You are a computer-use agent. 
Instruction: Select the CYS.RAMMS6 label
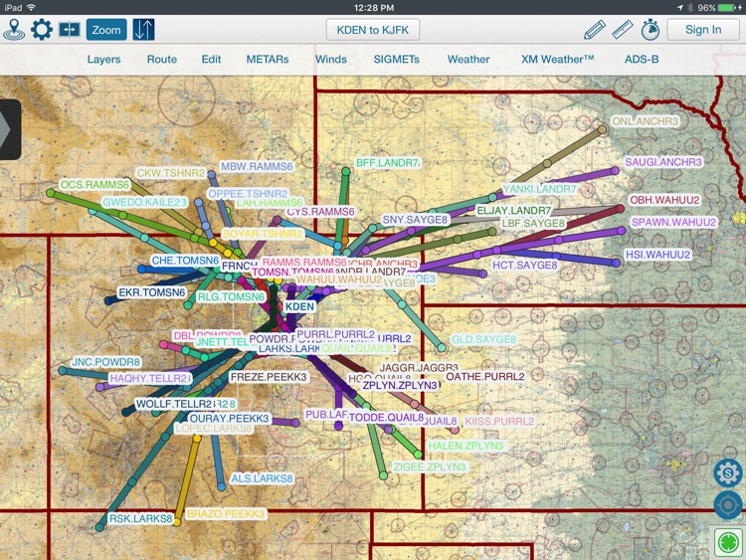320,212
